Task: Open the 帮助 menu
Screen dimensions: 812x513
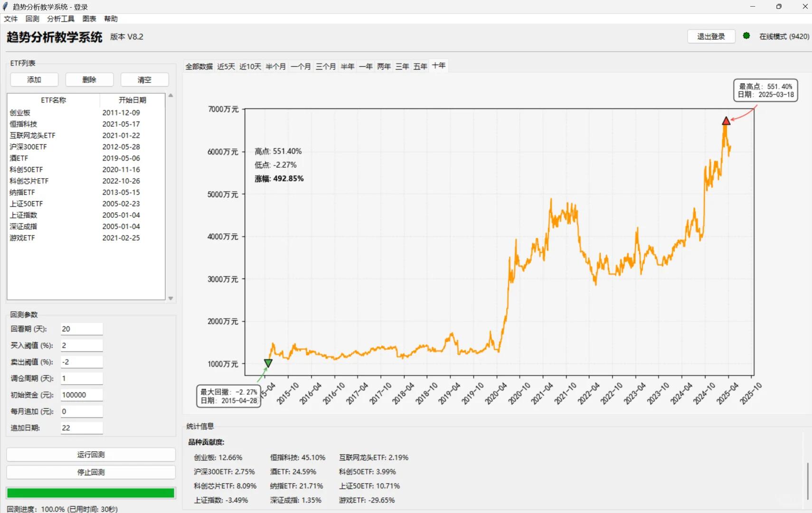Action: click(x=111, y=19)
